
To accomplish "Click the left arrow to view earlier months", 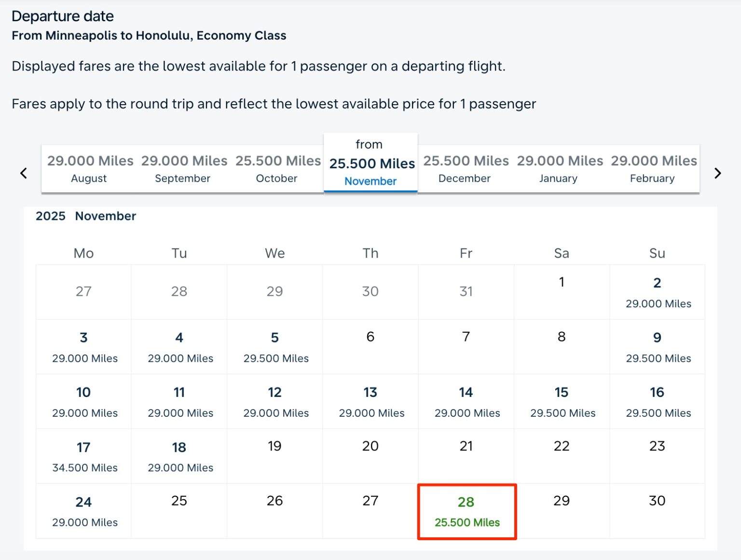I will click(x=23, y=173).
